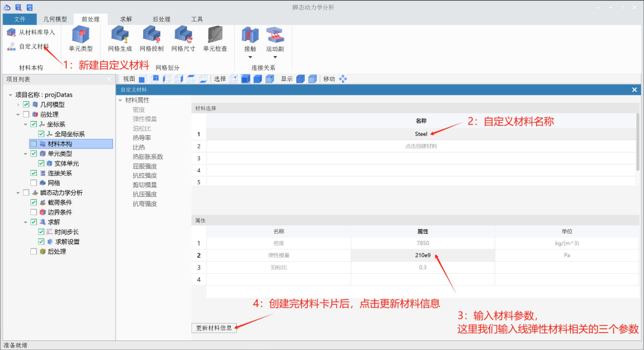Viewport: 644px width, 350px height.
Task: Collapse the 坐标系 tree node
Action: tap(26, 124)
